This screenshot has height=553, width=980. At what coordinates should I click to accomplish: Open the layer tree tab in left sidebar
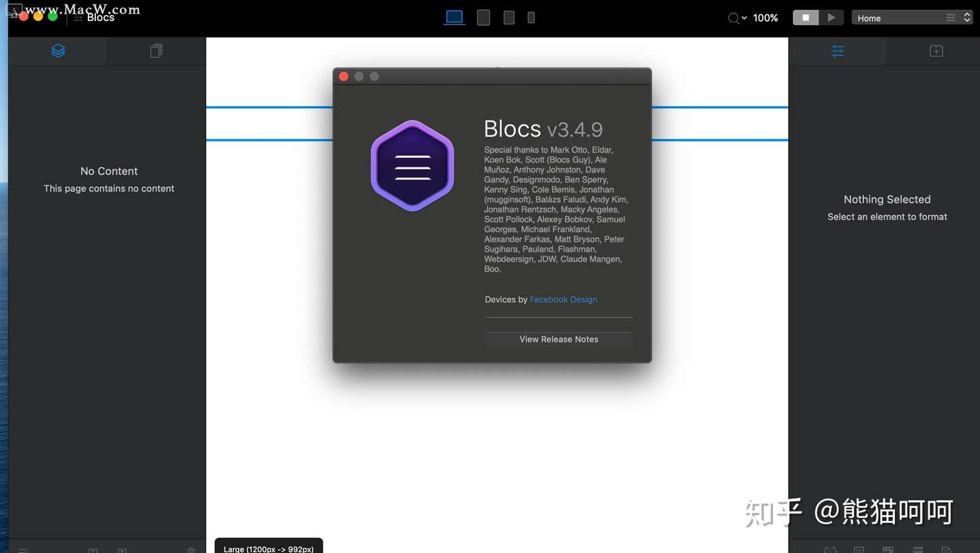(x=58, y=50)
